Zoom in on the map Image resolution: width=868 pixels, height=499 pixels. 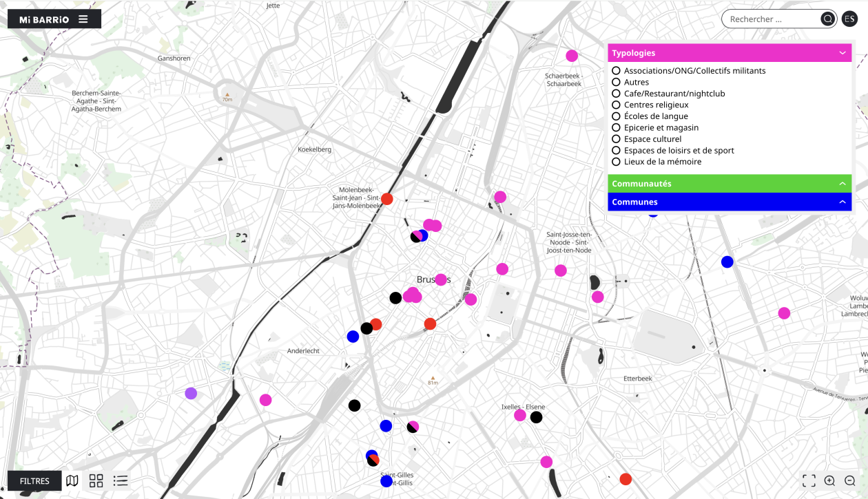pyautogui.click(x=830, y=481)
